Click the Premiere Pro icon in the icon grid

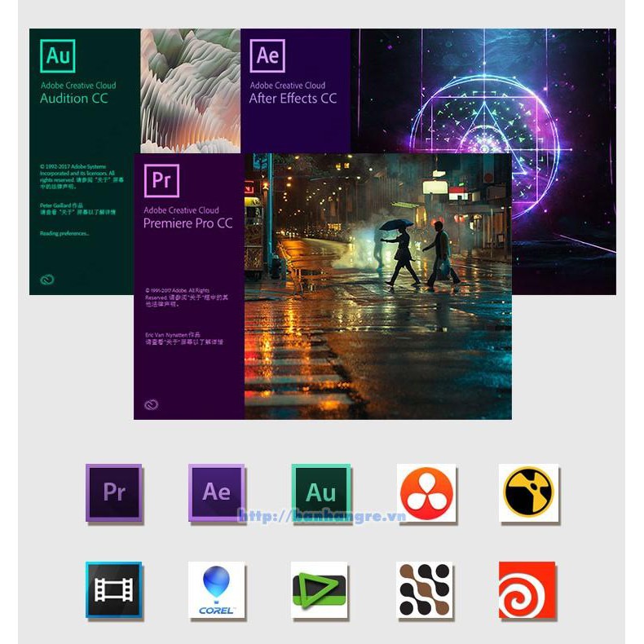114,492
